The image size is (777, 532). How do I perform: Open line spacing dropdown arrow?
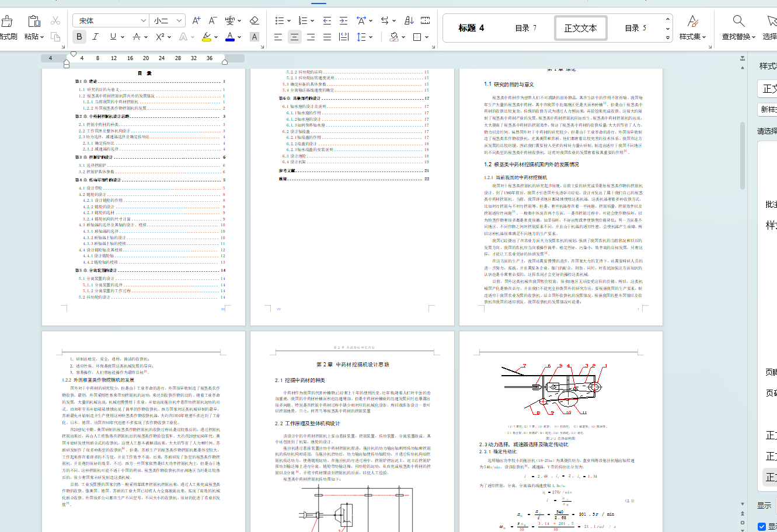(x=371, y=37)
